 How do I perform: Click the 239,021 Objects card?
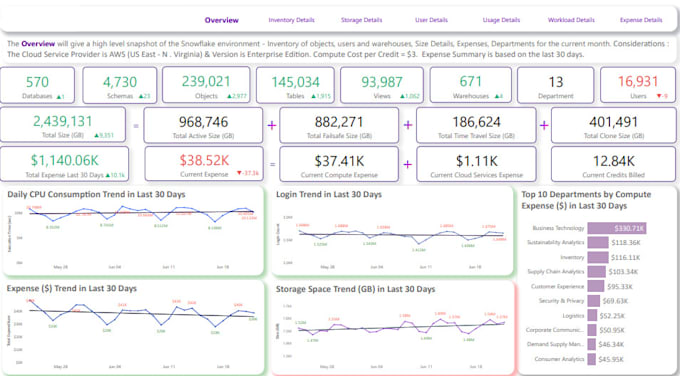pos(206,85)
